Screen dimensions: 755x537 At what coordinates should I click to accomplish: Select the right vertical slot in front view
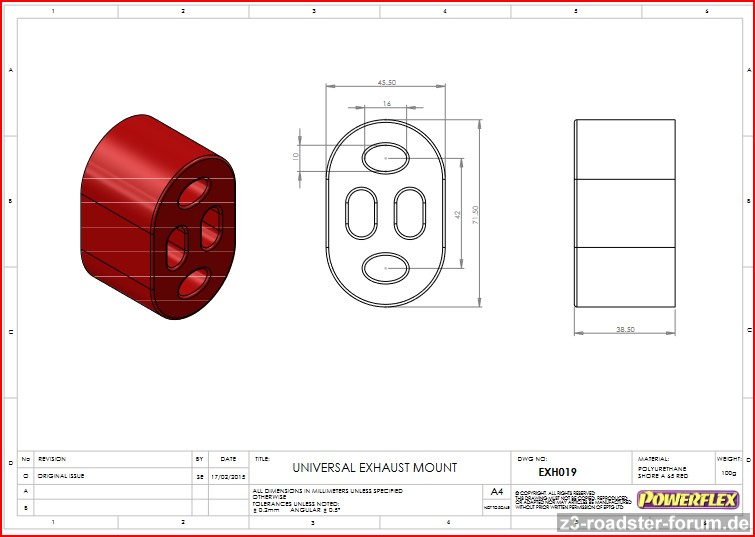[410, 212]
